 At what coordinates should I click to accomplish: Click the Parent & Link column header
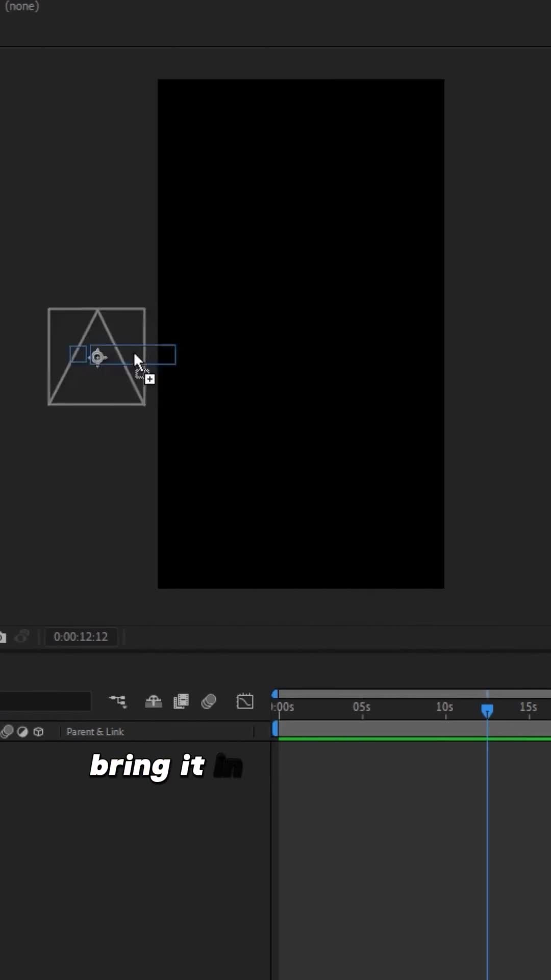click(95, 731)
